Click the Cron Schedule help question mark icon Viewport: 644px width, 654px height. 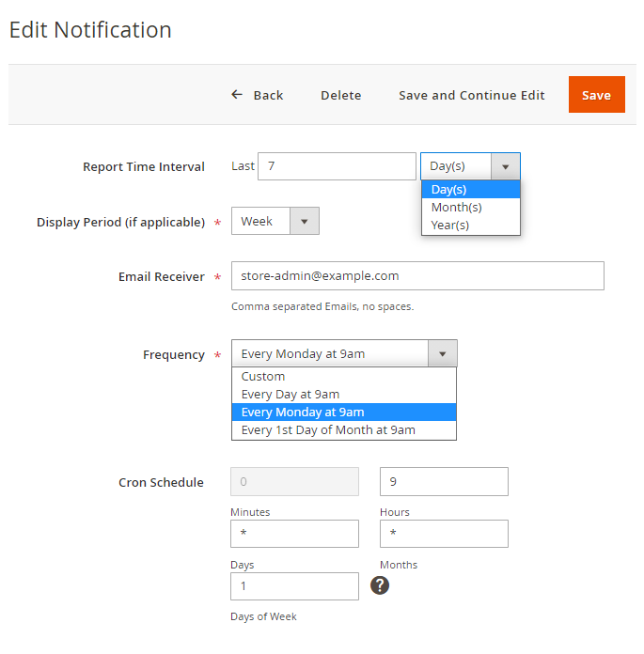(380, 585)
